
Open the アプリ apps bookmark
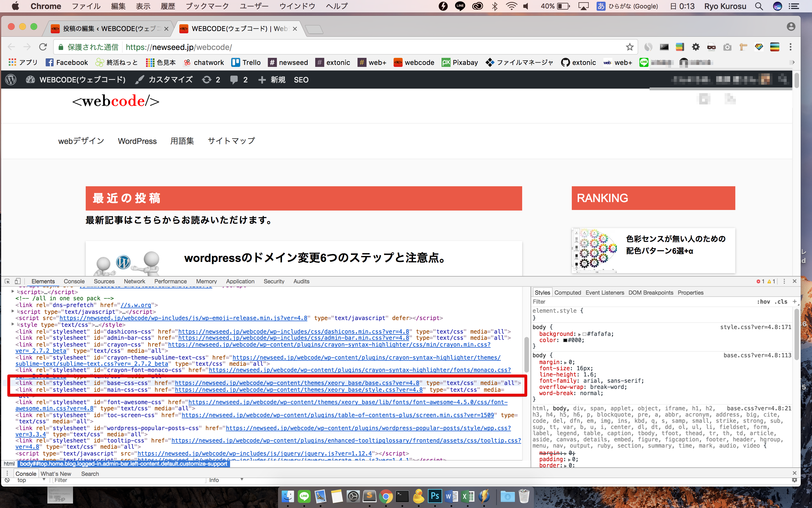click(23, 62)
